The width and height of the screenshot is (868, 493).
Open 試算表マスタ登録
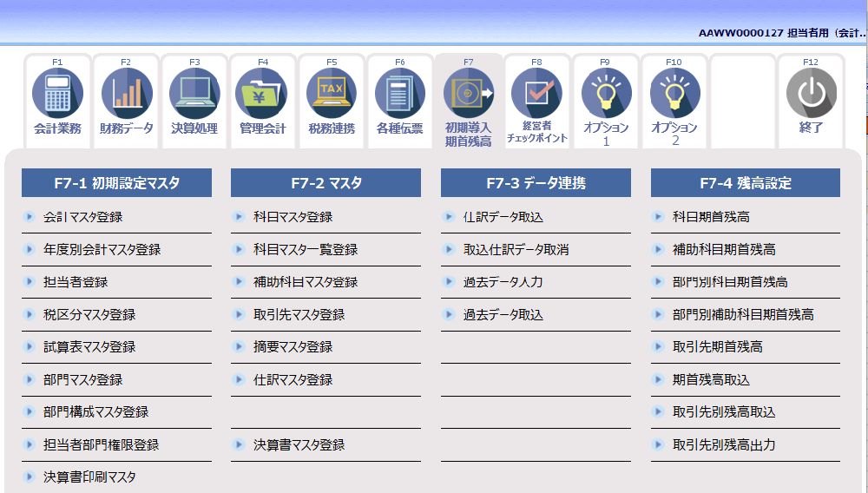coord(89,347)
